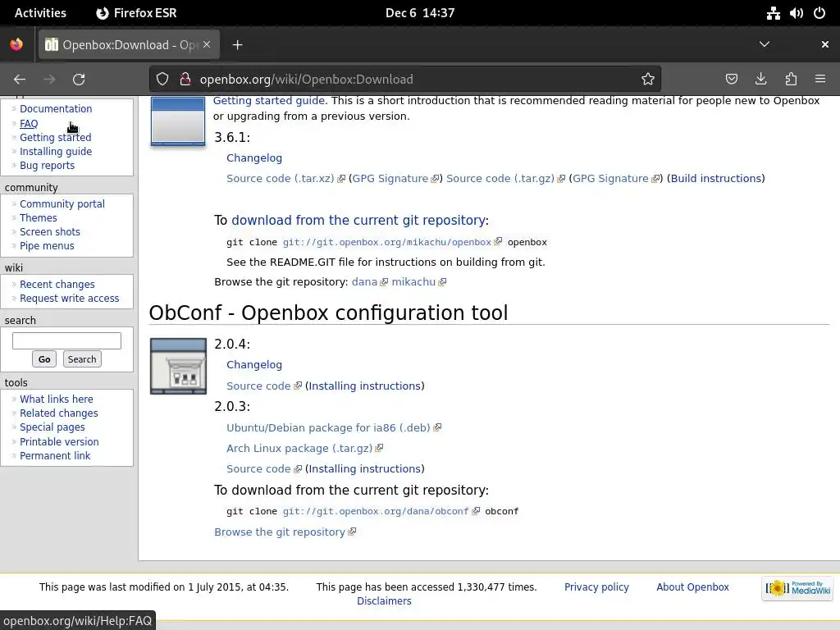This screenshot has width=840, height=630.
Task: Open the Screen shots link
Action: point(50,232)
